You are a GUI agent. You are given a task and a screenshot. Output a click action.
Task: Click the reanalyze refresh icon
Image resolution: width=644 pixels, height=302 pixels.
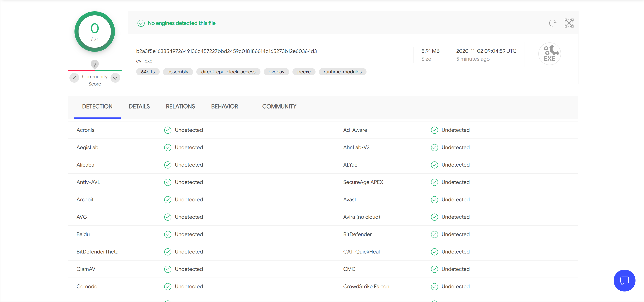[x=553, y=23]
